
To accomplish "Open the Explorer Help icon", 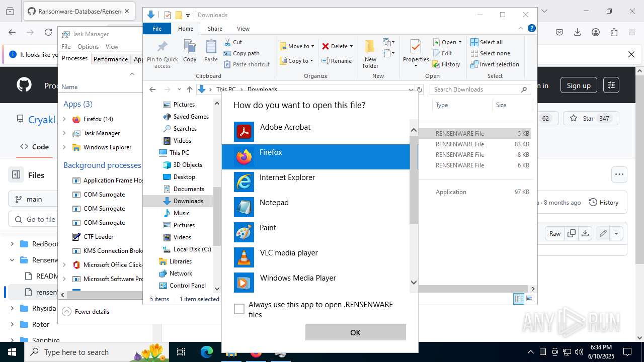I will pyautogui.click(x=531, y=29).
